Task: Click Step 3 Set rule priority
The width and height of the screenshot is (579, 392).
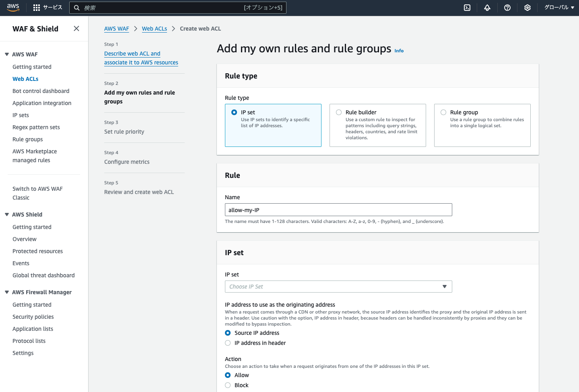Action: [x=124, y=132]
